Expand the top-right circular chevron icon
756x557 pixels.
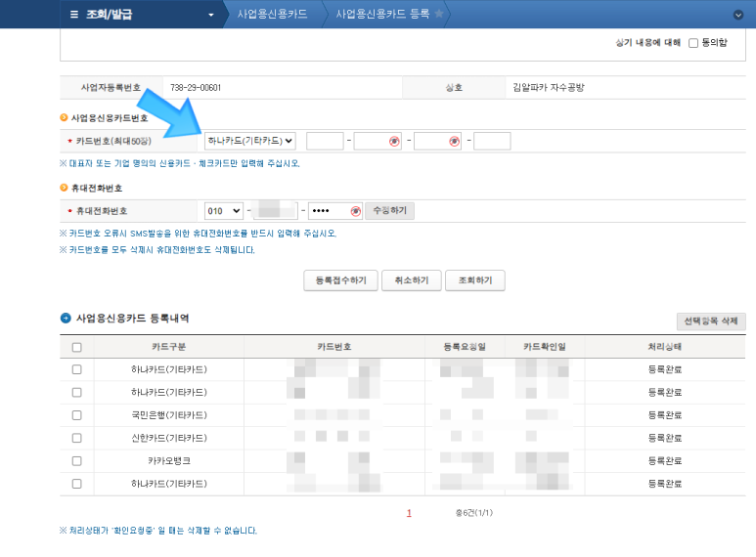pos(738,15)
